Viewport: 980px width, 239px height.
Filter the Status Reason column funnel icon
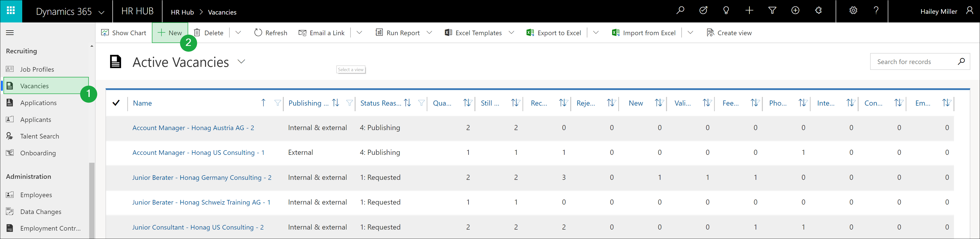click(x=422, y=103)
